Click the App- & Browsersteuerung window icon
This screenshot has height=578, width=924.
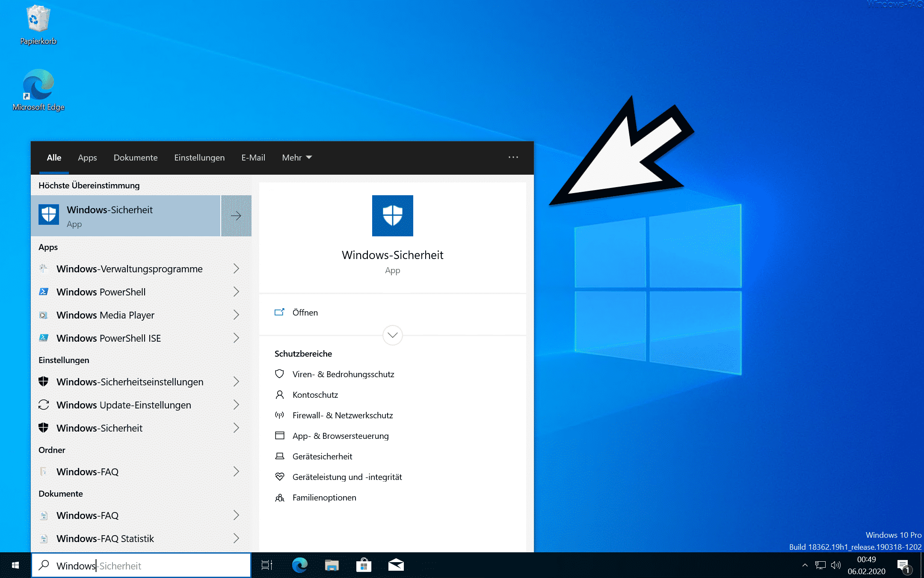tap(279, 435)
